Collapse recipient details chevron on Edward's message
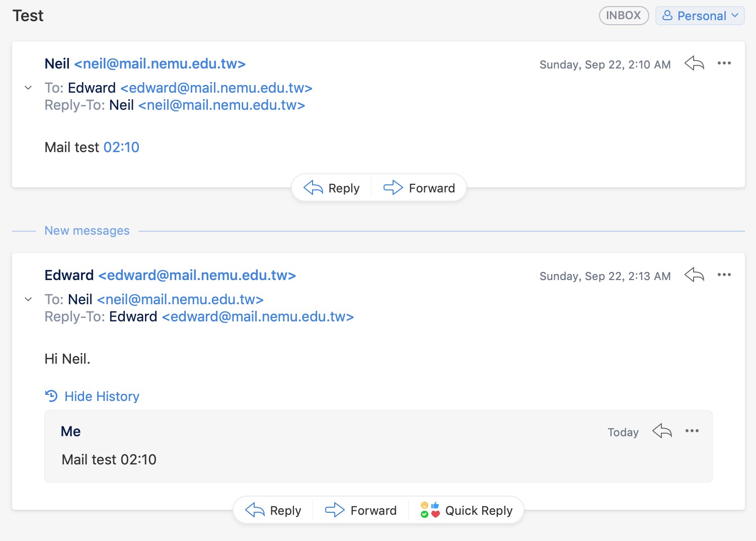 [29, 299]
